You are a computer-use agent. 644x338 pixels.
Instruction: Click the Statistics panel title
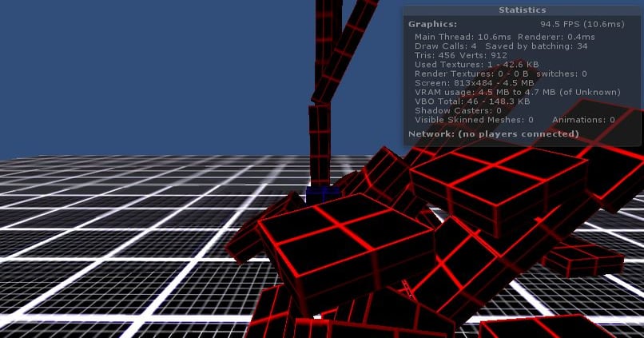tap(522, 10)
